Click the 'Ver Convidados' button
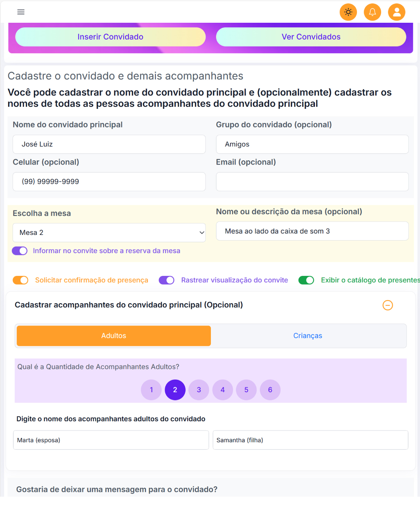The width and height of the screenshot is (420, 508). tap(311, 37)
